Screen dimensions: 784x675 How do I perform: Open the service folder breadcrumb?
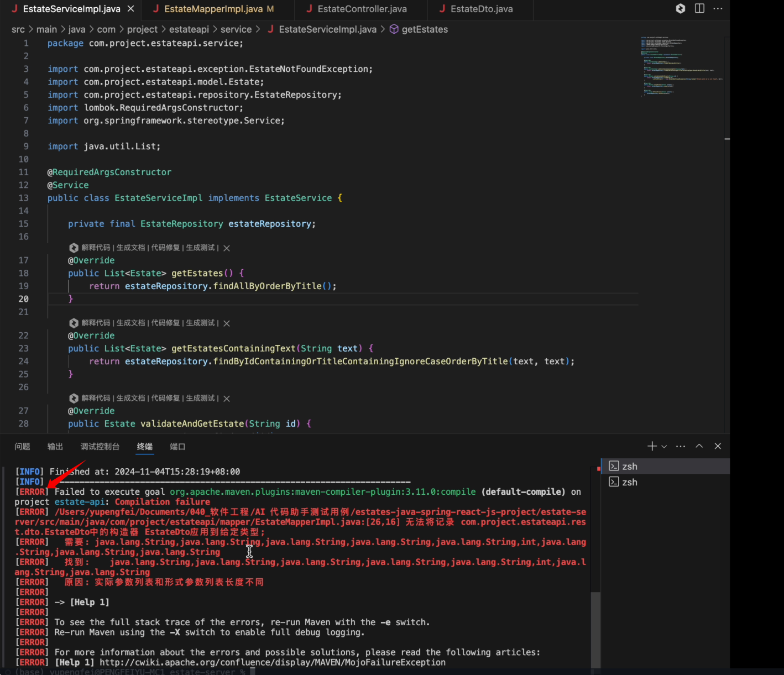click(x=236, y=29)
